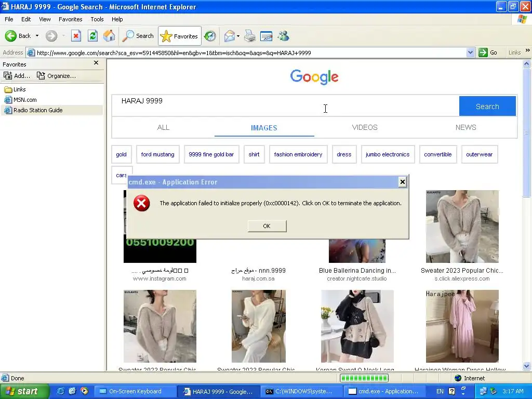This screenshot has width=532, height=399.
Task: Switch to the NEWS tab
Action: pyautogui.click(x=466, y=128)
